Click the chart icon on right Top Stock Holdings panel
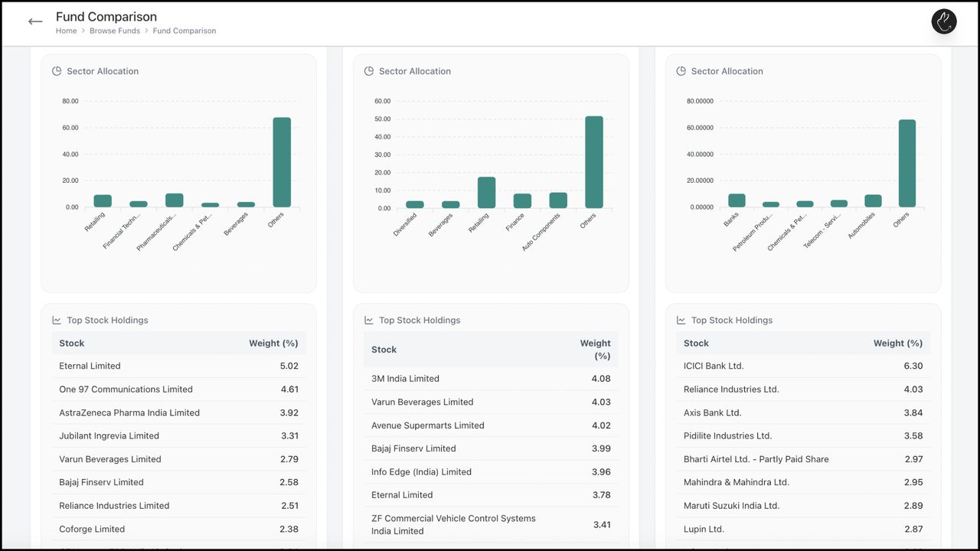980x551 pixels. click(681, 320)
